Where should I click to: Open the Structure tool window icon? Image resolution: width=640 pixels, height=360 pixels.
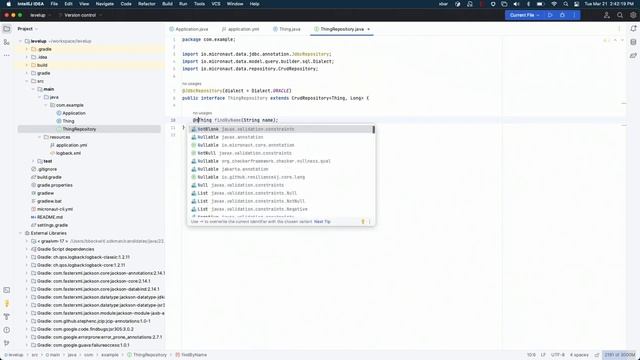tap(7, 42)
